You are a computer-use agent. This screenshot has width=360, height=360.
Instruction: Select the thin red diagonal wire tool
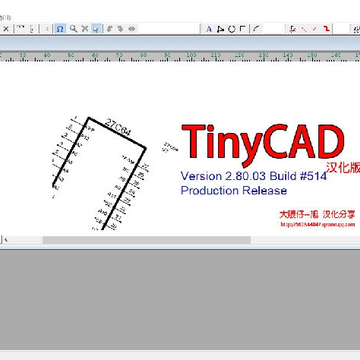click(304, 29)
